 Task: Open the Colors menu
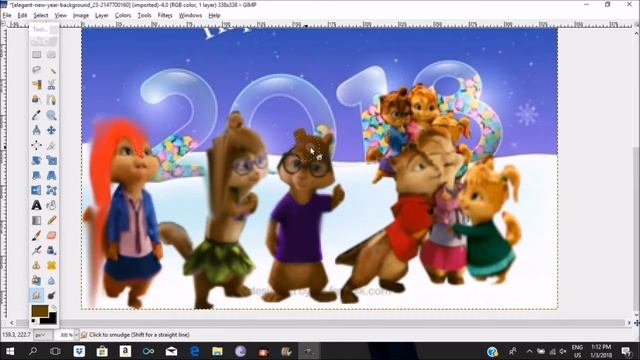click(123, 16)
